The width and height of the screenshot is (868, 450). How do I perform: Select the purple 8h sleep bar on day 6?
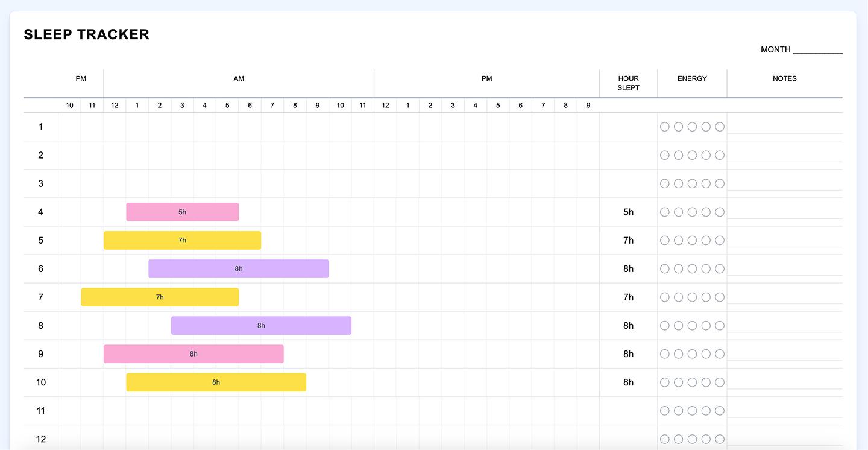click(239, 268)
